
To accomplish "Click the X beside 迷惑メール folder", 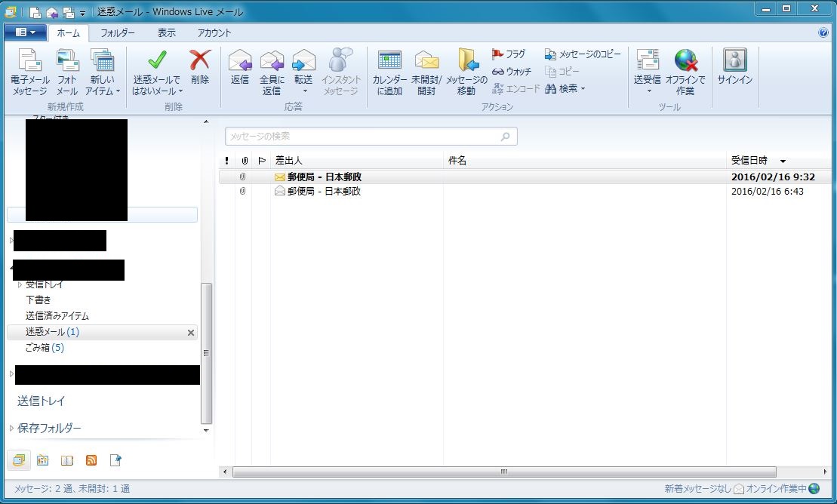I will 190,333.
